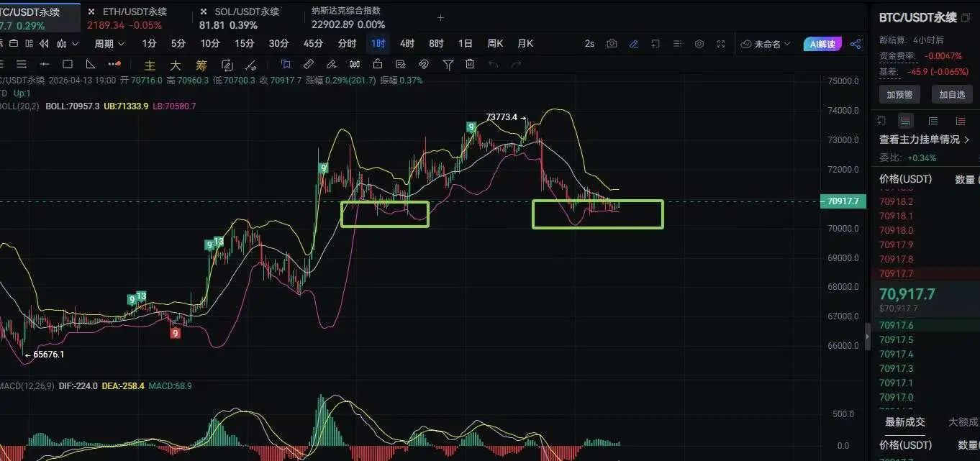Undo the last drawing action
This screenshot has height=461, width=980.
click(493, 64)
